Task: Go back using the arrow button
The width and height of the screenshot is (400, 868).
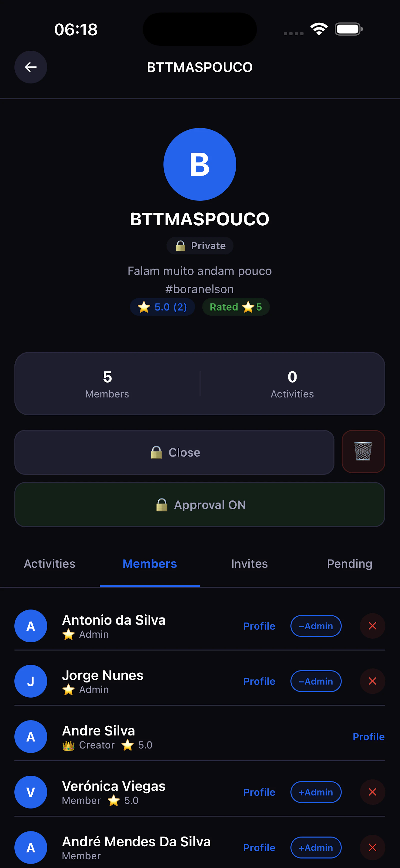Action: pyautogui.click(x=31, y=67)
